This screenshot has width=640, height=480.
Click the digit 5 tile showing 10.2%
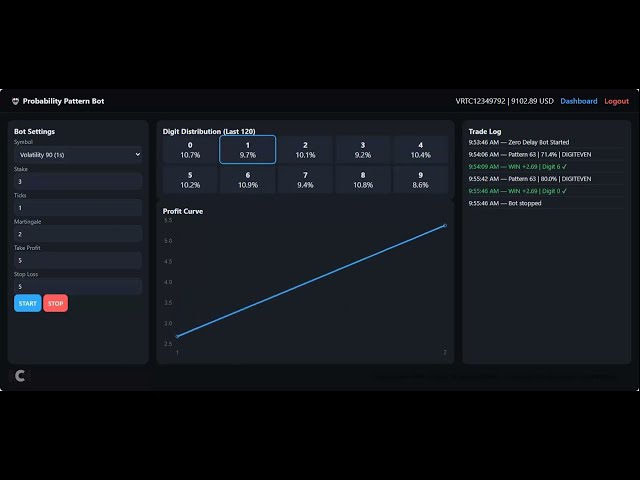coord(190,180)
